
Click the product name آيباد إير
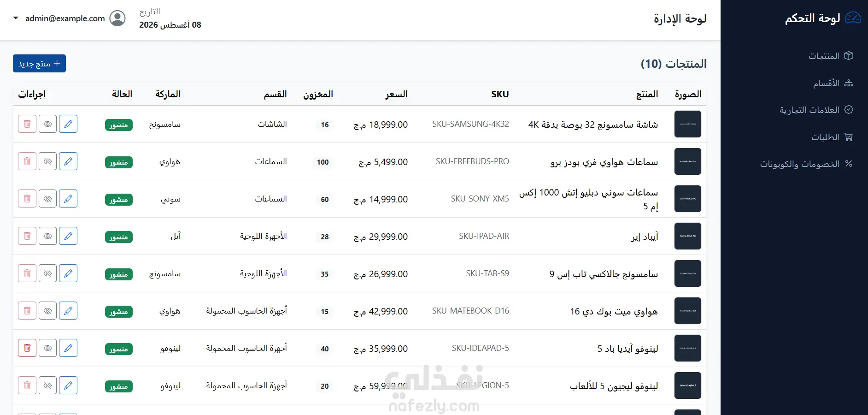[645, 237]
